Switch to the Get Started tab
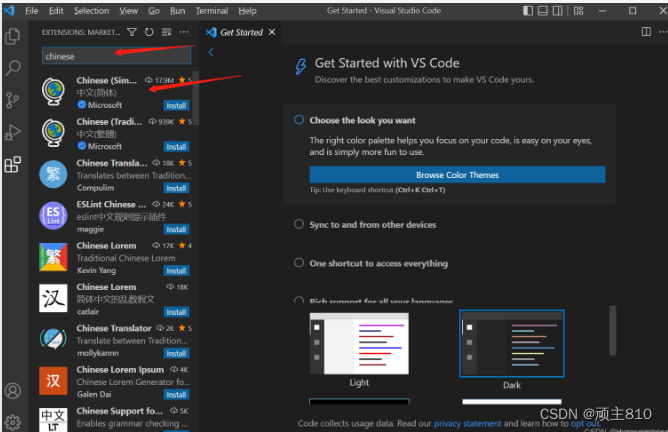The height and width of the screenshot is (432, 668). coord(241,32)
